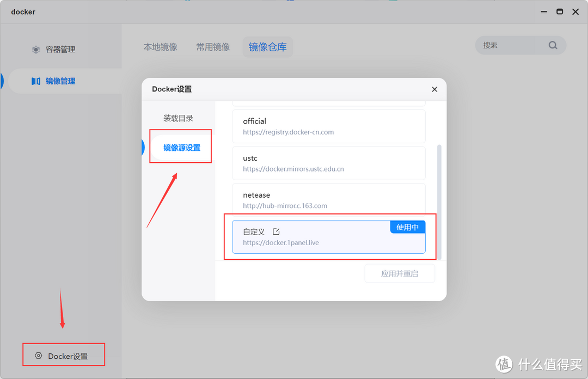Select the 镜像仓库 tab
This screenshot has width=588, height=379.
[267, 47]
